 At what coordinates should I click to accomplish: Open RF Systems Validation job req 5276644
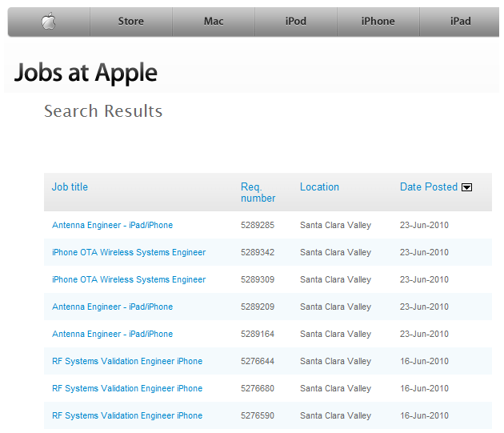point(127,361)
